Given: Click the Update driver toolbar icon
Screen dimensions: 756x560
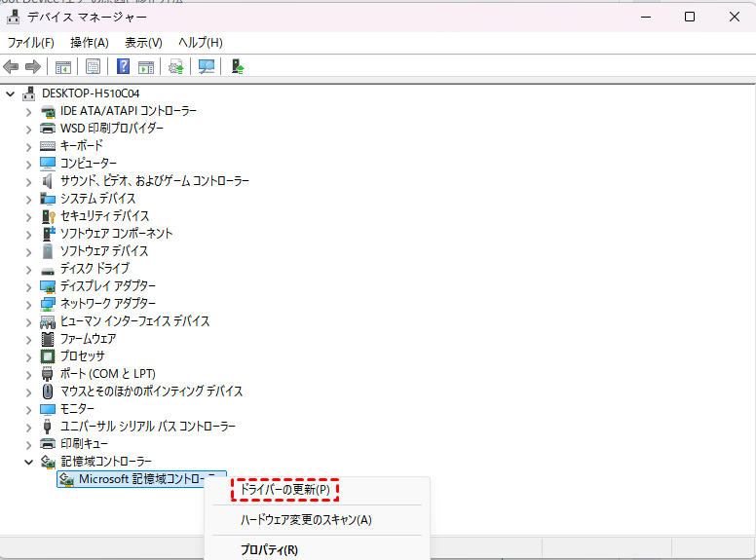Looking at the screenshot, I should pos(176,66).
